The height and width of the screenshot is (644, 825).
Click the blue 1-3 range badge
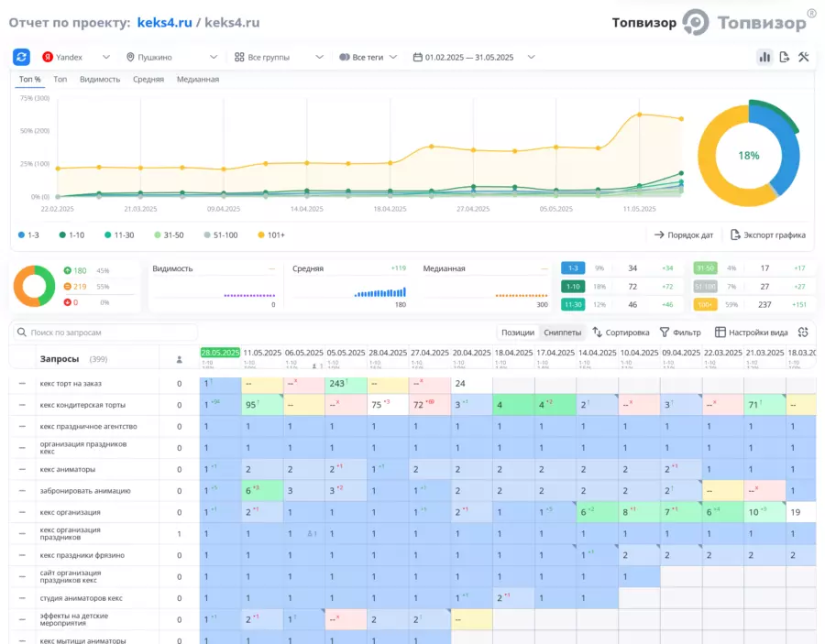pos(573,268)
